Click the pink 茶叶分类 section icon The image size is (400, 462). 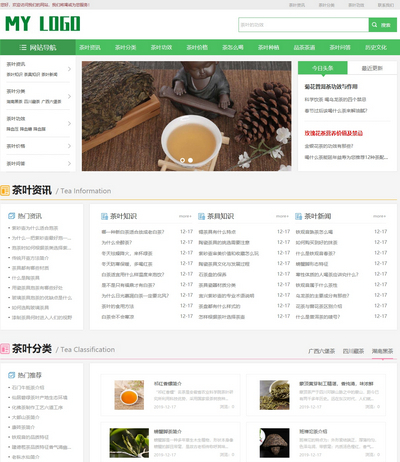coord(5,349)
